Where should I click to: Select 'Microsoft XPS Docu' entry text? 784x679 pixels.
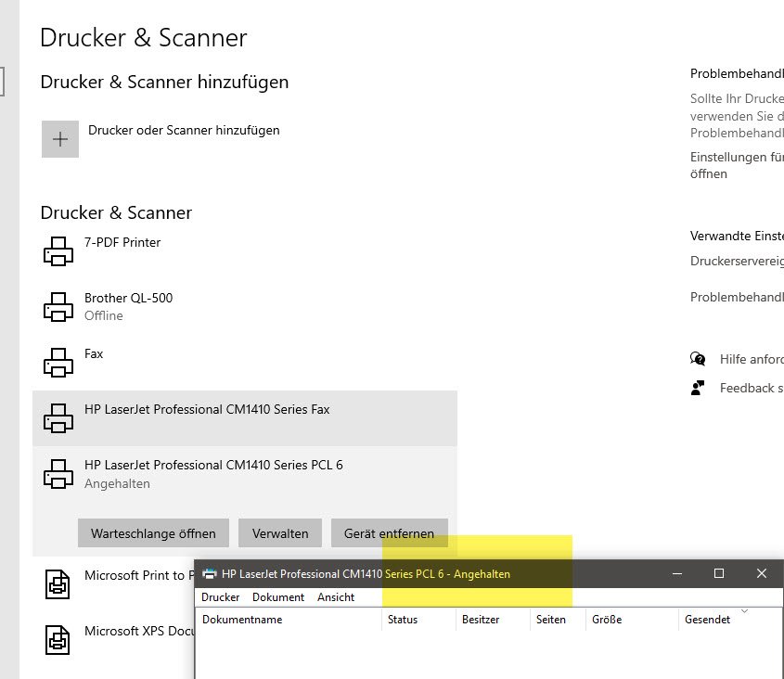pos(139,631)
